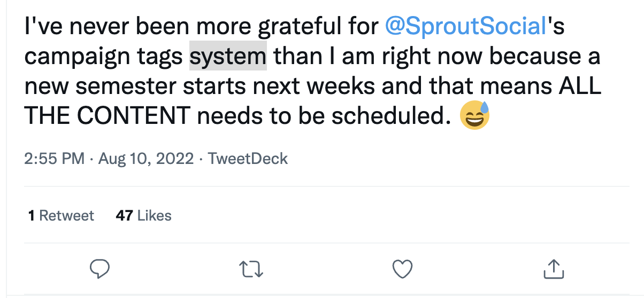Open the share upload-arrow icon

click(x=554, y=269)
